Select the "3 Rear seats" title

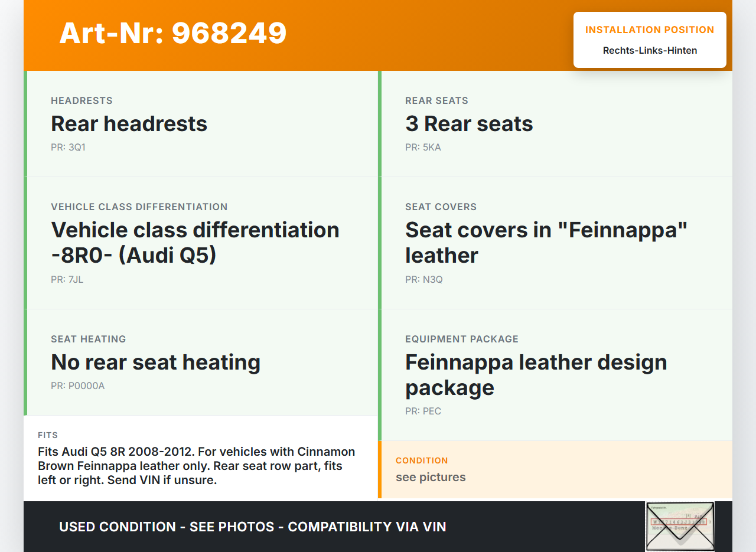(x=469, y=124)
